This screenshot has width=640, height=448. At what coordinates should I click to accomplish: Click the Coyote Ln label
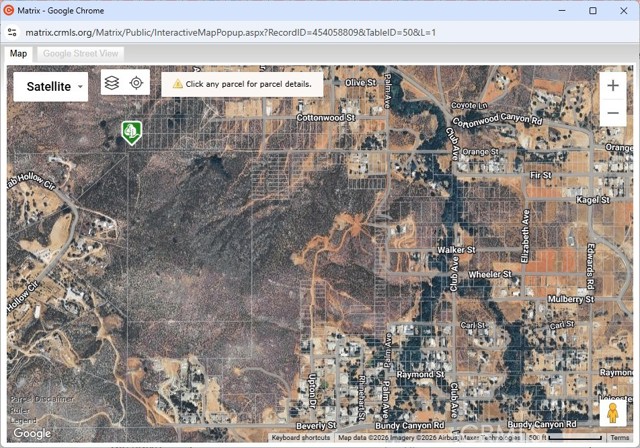[x=469, y=105]
